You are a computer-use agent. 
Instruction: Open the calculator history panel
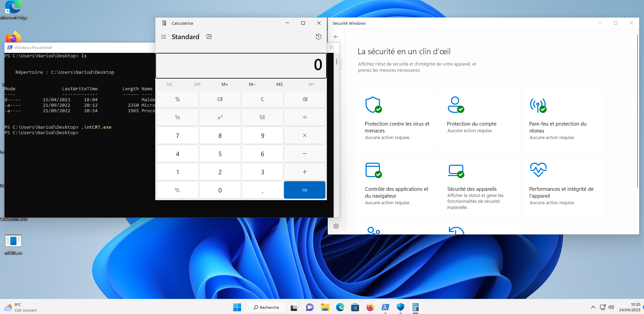click(318, 37)
